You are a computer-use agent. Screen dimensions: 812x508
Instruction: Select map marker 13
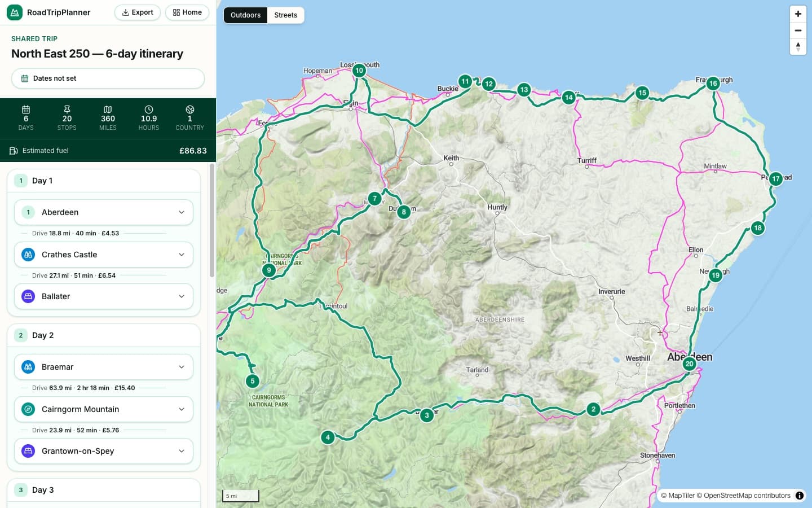(524, 89)
